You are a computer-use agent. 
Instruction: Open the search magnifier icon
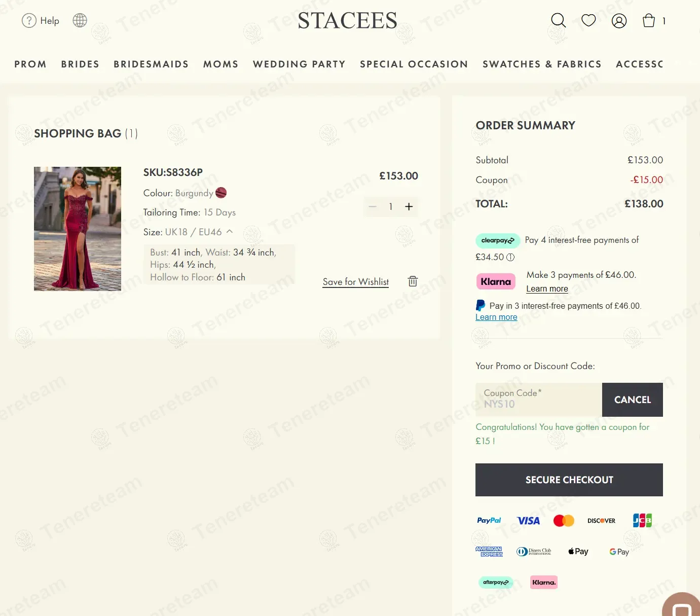(558, 20)
